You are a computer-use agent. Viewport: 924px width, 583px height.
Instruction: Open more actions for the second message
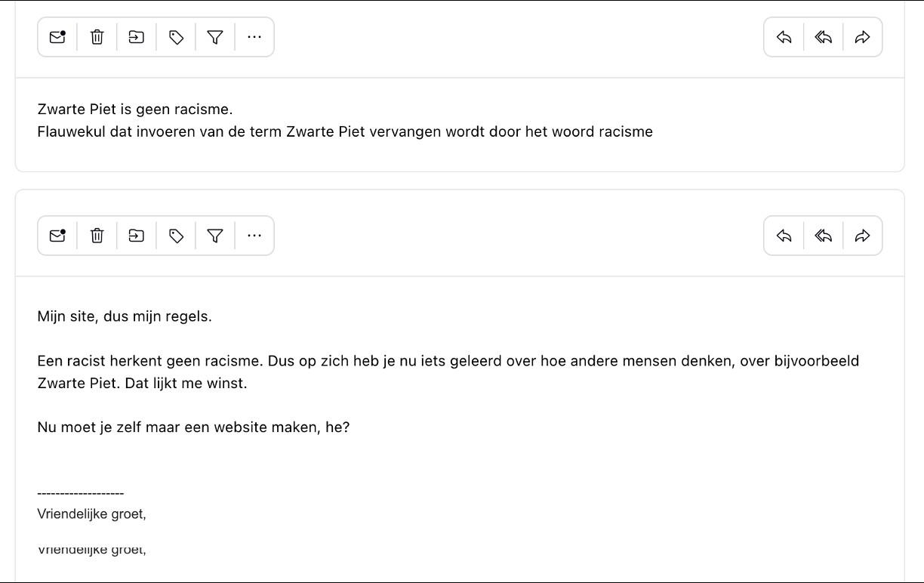point(254,236)
